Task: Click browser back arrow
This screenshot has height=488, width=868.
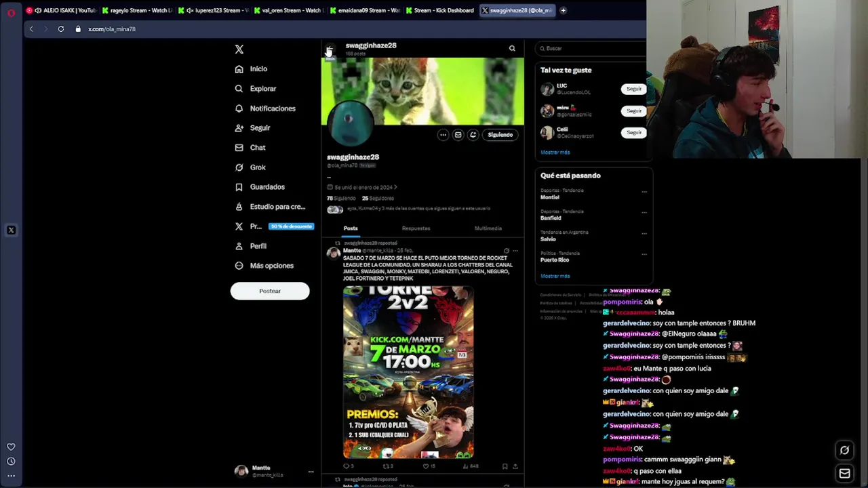Action: coord(31,29)
